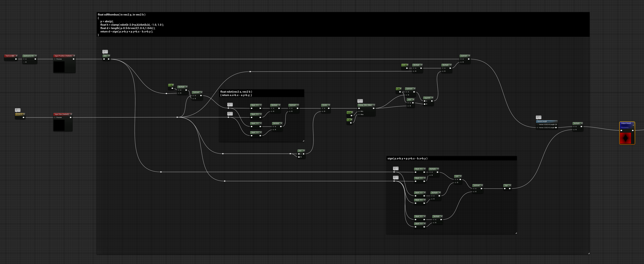Click the TexCoord[0] node output pin
The width and height of the screenshot is (644, 264).
point(16,59)
